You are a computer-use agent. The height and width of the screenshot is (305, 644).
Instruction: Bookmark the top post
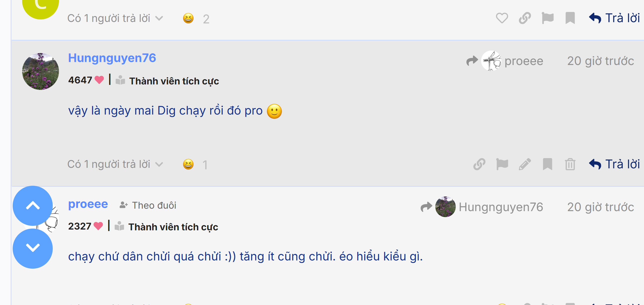(570, 18)
